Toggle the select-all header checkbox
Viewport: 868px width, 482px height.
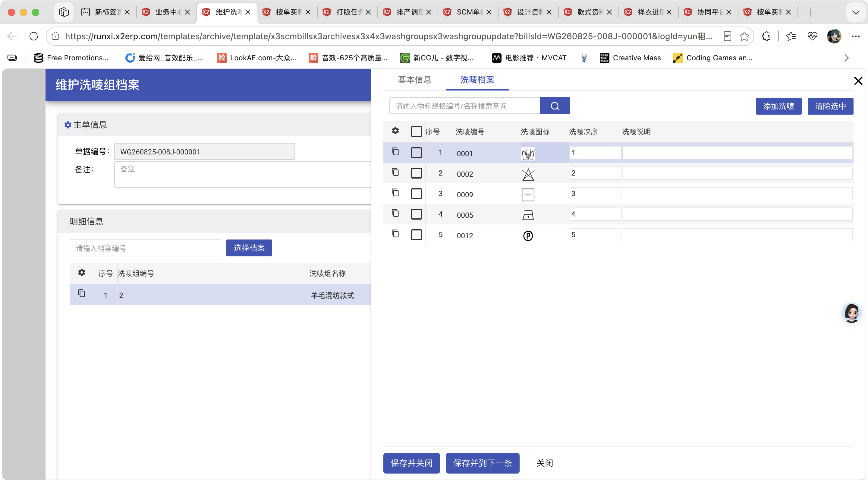[416, 132]
